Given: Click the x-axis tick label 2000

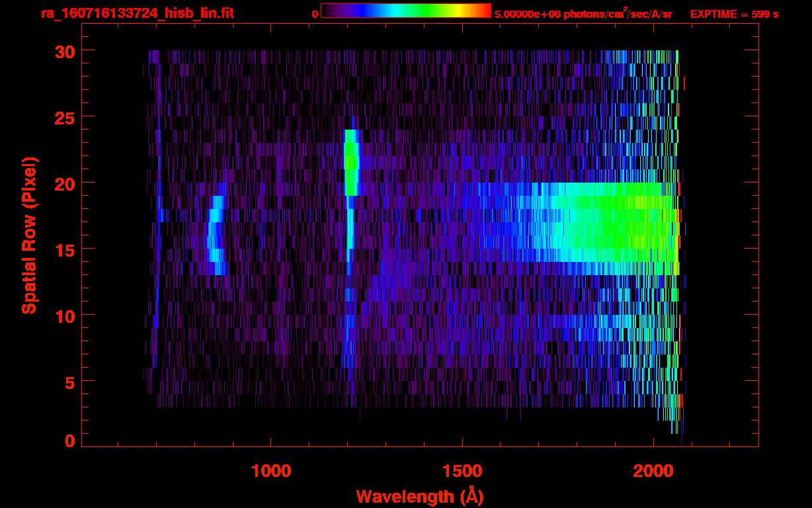Looking at the screenshot, I should click(x=653, y=471).
